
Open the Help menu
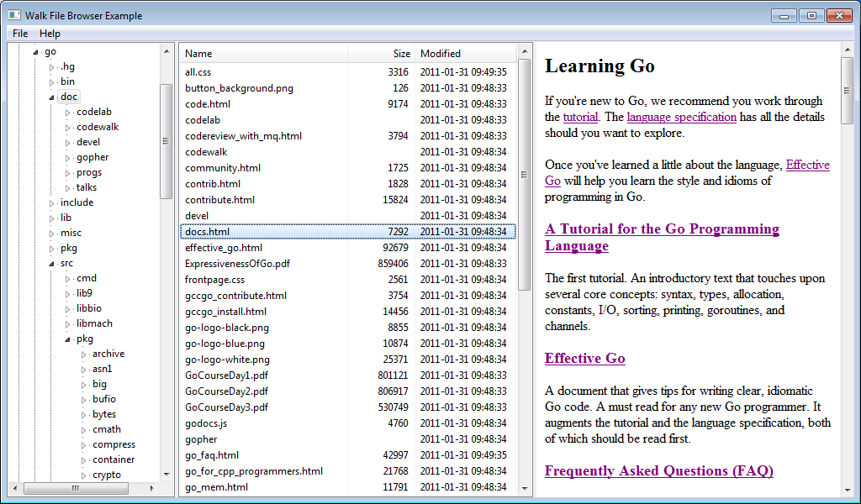(50, 34)
